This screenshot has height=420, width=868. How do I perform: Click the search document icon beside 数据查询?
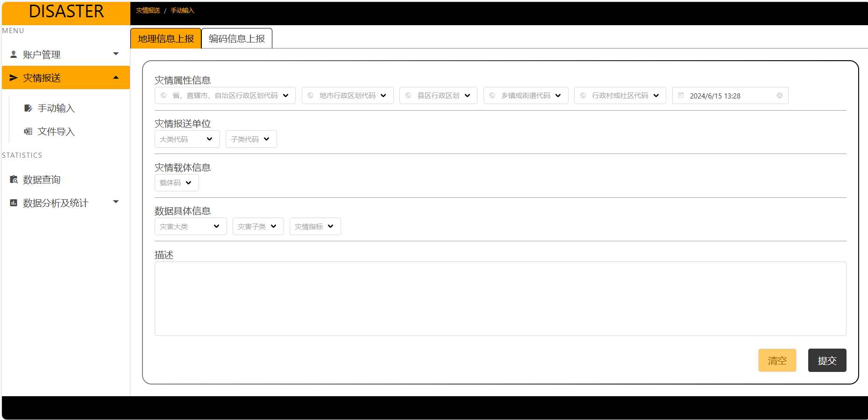point(14,180)
